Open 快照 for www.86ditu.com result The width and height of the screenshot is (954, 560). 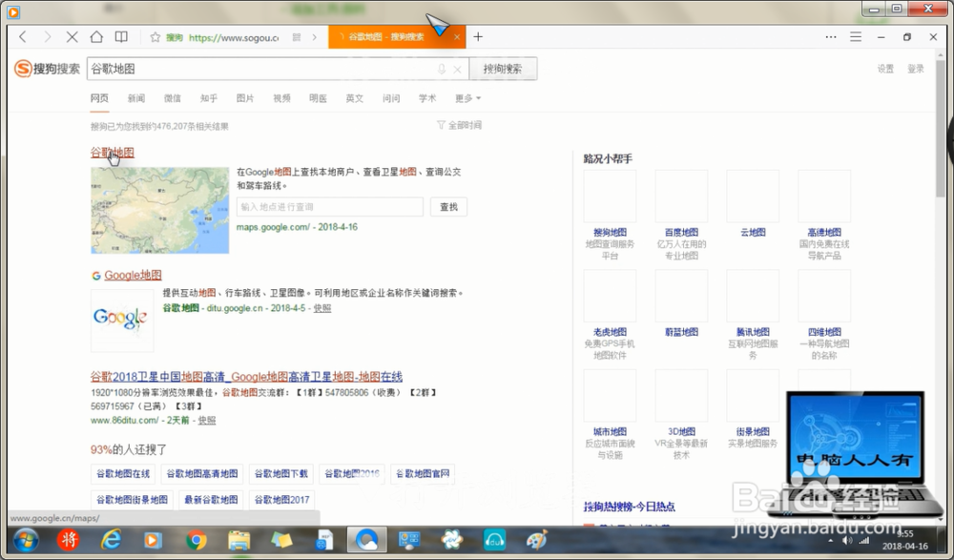[207, 420]
